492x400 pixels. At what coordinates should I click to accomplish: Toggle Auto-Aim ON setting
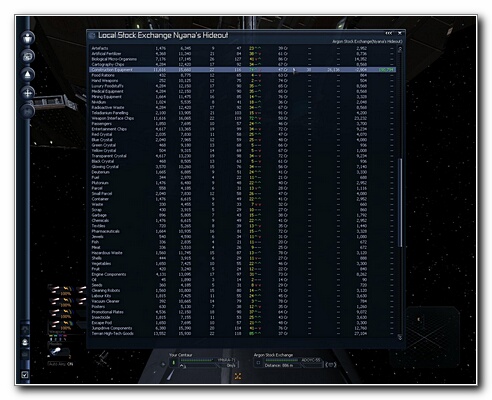(x=61, y=364)
